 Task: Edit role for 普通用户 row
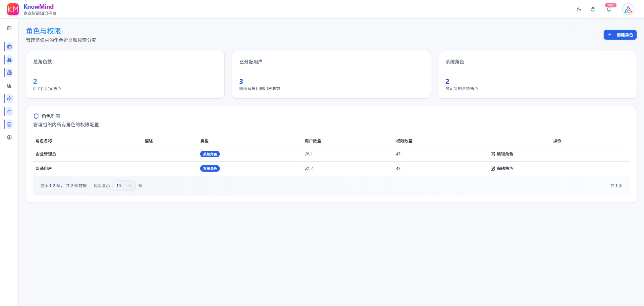(x=502, y=169)
